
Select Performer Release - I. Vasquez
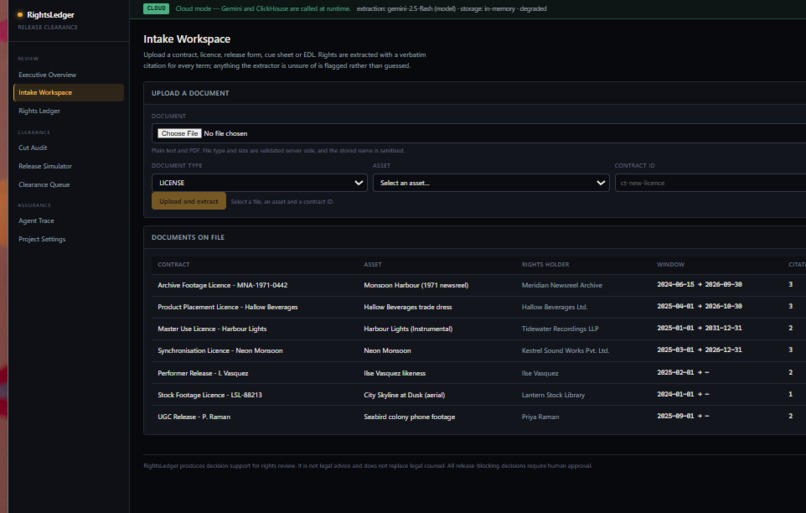coord(203,373)
